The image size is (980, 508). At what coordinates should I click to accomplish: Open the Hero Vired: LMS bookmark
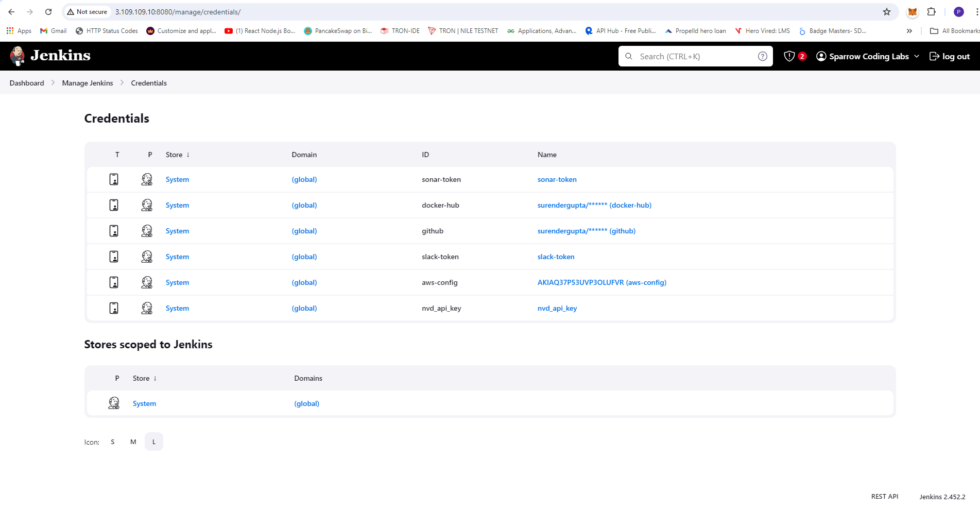point(762,31)
